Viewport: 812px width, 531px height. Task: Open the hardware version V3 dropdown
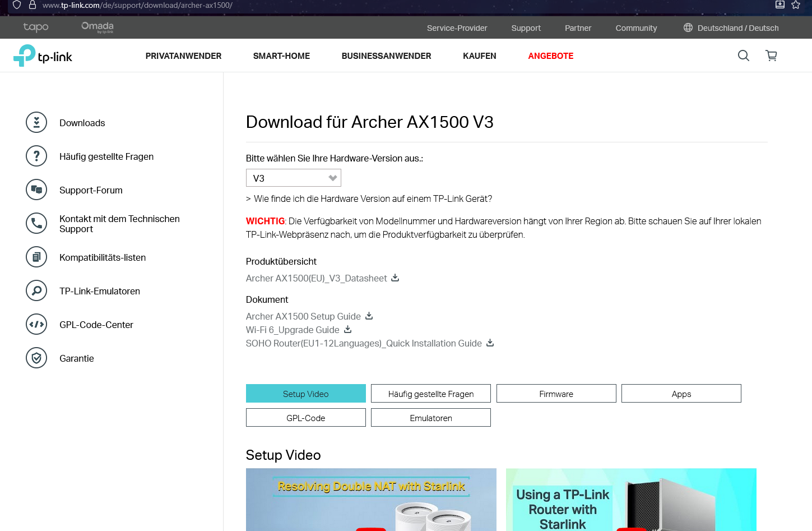(x=294, y=178)
